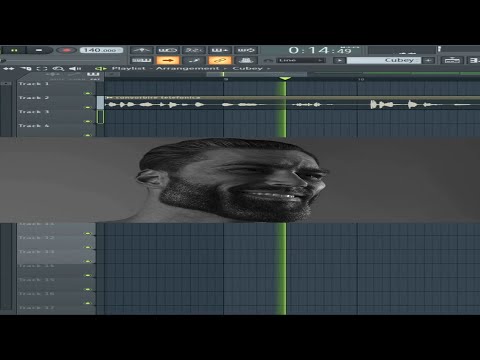
Task: Select the playlist zoom magnifier tool
Action: pyautogui.click(x=59, y=69)
